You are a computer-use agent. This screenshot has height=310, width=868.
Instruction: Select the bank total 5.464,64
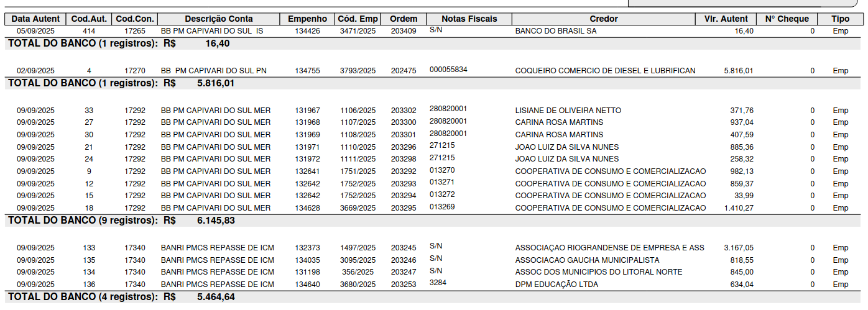click(216, 297)
